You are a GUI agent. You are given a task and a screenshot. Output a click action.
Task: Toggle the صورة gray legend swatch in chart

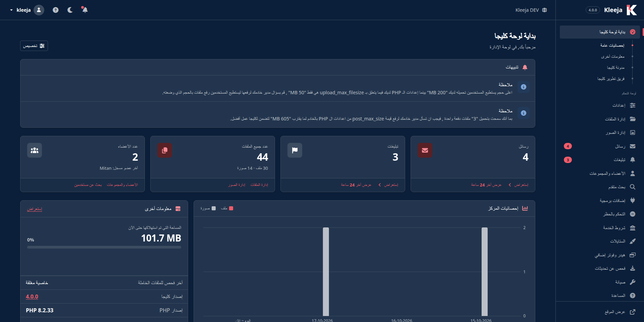pos(214,208)
